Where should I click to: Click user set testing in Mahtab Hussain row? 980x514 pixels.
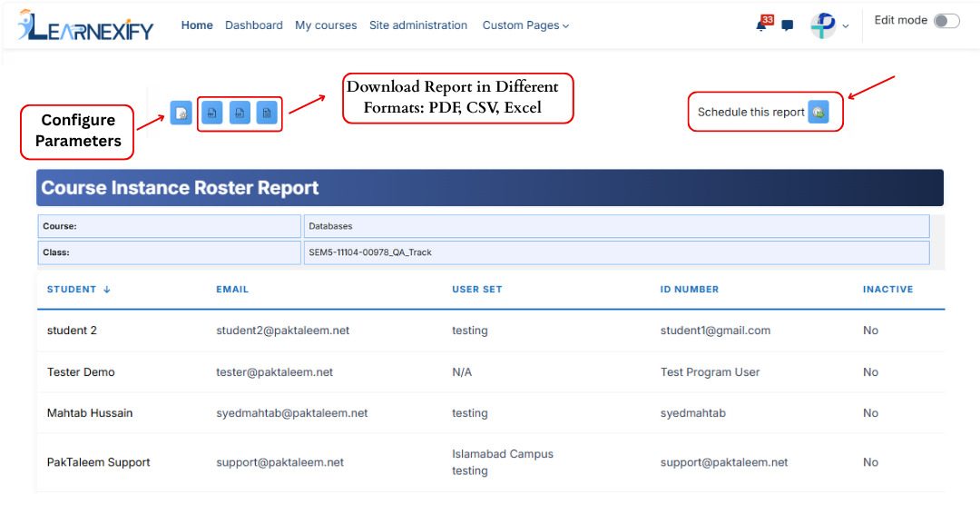pos(470,413)
